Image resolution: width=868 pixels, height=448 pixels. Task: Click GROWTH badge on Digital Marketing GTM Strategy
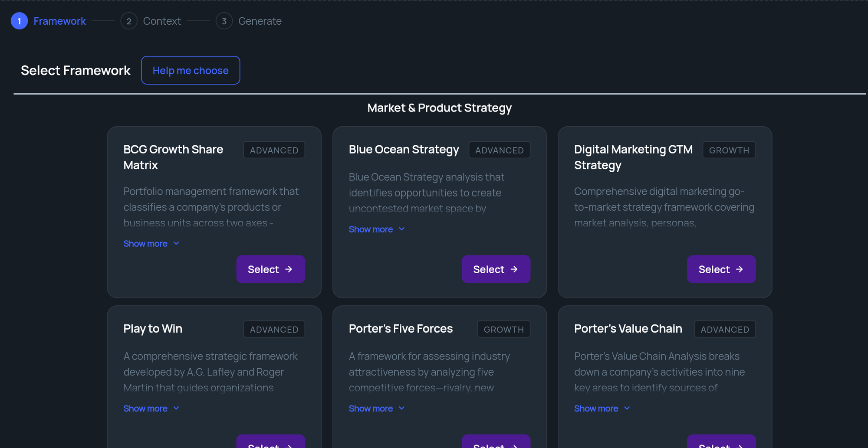point(729,150)
